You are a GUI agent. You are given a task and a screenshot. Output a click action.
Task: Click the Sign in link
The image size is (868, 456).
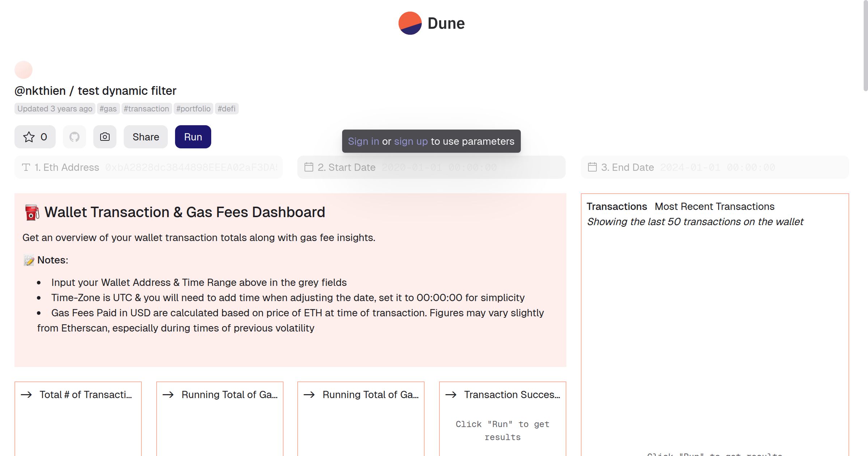[x=363, y=141]
